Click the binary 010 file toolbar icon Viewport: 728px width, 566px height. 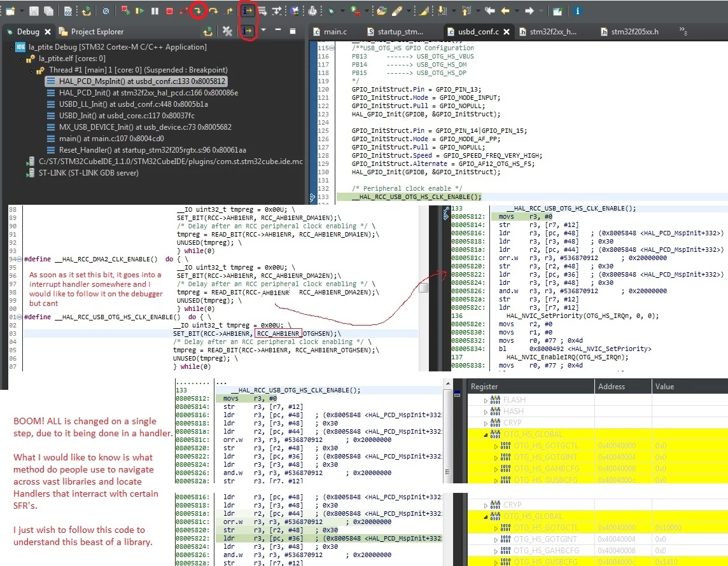point(68,11)
